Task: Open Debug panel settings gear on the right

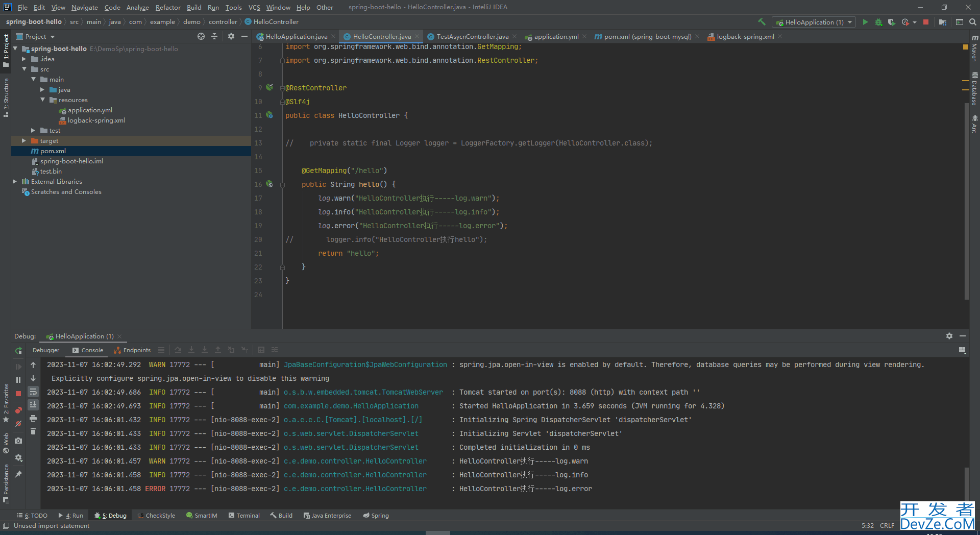Action: coord(949,336)
